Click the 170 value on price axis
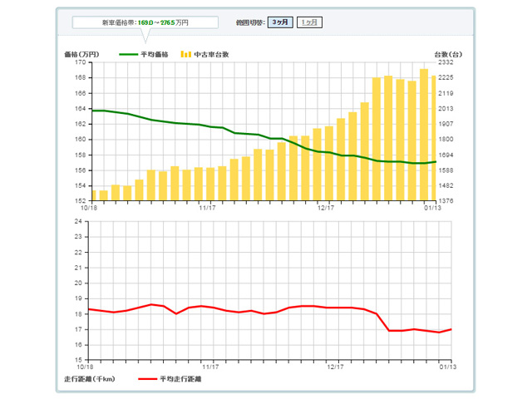Viewport: 532px width, 399px height. click(81, 62)
